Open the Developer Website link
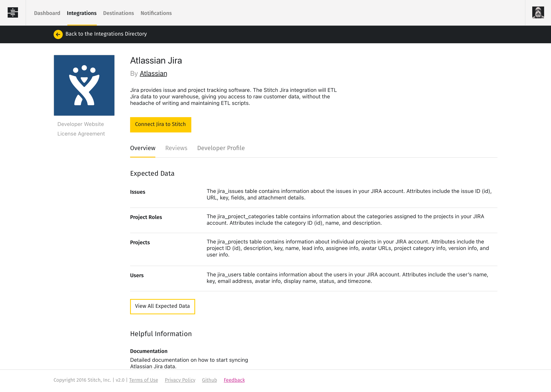The image size is (551, 392). tap(81, 124)
